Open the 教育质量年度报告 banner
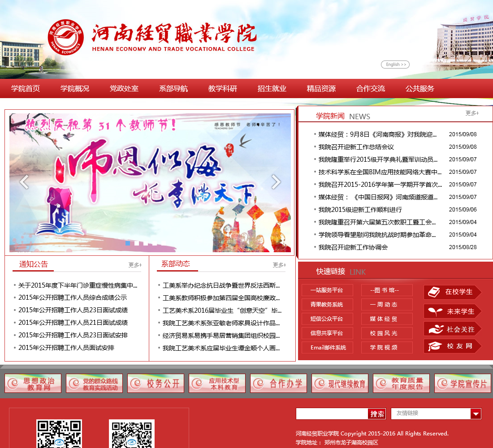This screenshot has width=493, height=448. pos(401,383)
